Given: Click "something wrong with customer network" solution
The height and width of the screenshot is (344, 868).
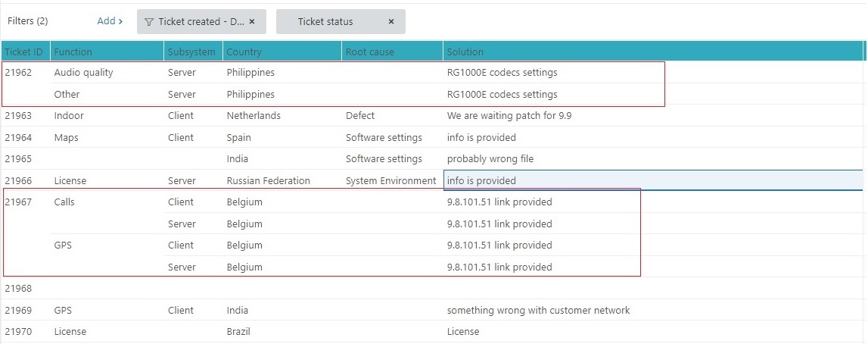Looking at the screenshot, I should pyautogui.click(x=538, y=310).
